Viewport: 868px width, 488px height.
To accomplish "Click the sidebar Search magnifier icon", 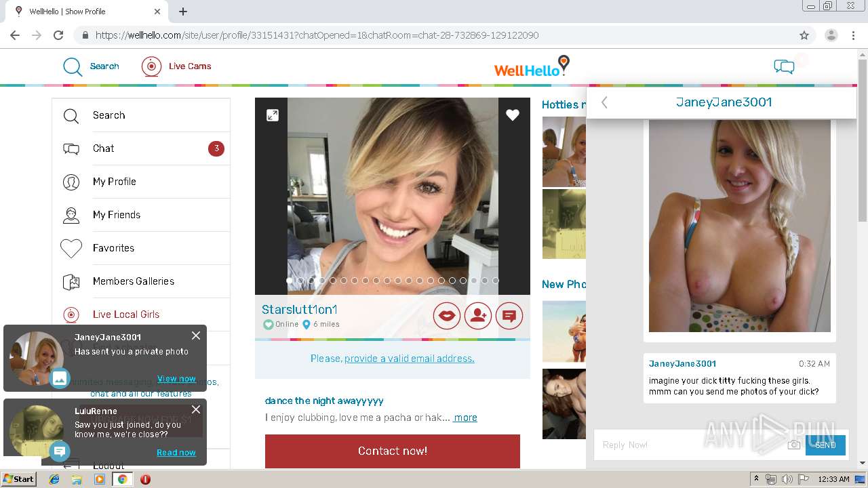I will coord(71,116).
